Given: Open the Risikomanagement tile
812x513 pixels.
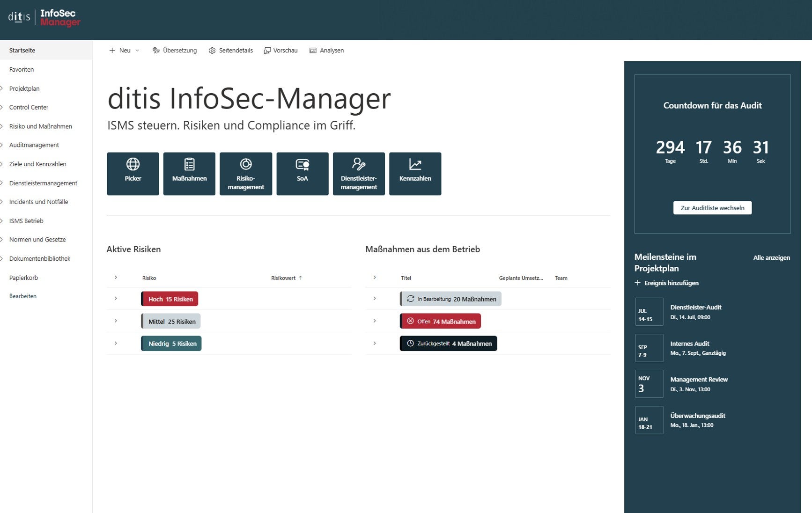Looking at the screenshot, I should pyautogui.click(x=246, y=174).
